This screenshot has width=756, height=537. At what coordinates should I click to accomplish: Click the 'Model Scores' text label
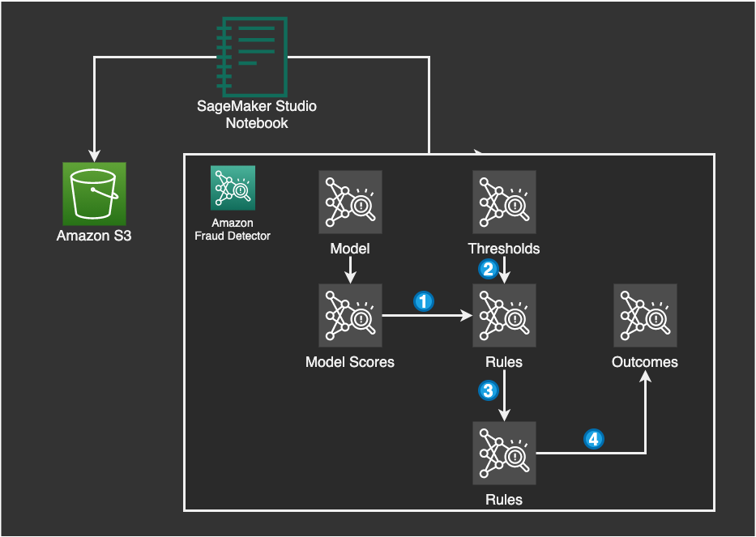click(x=350, y=362)
